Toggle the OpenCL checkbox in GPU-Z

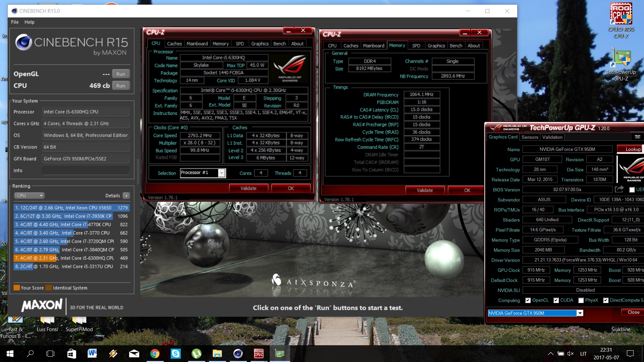coord(528,300)
